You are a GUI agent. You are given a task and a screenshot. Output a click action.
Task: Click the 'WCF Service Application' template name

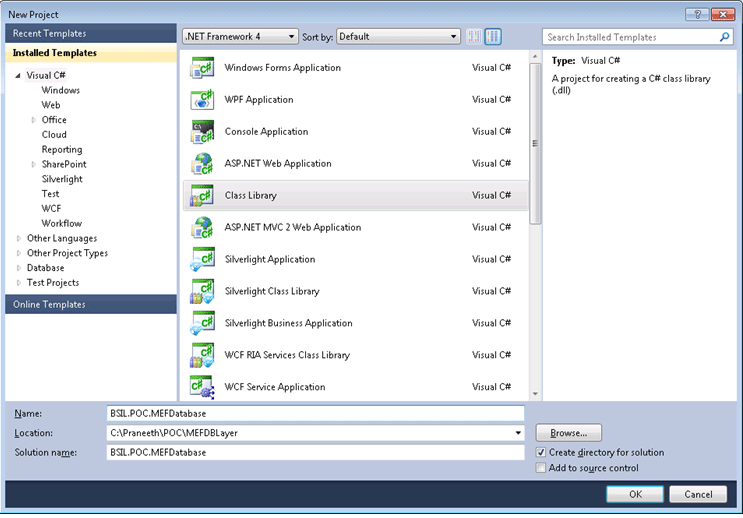275,387
